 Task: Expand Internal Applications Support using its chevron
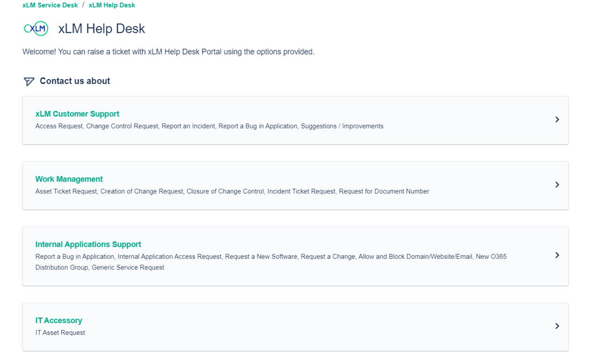point(557,255)
